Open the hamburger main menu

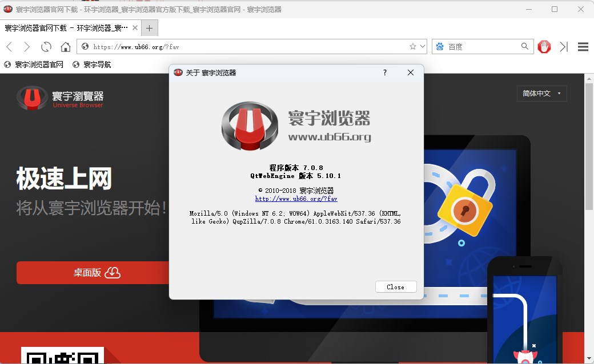[x=583, y=47]
